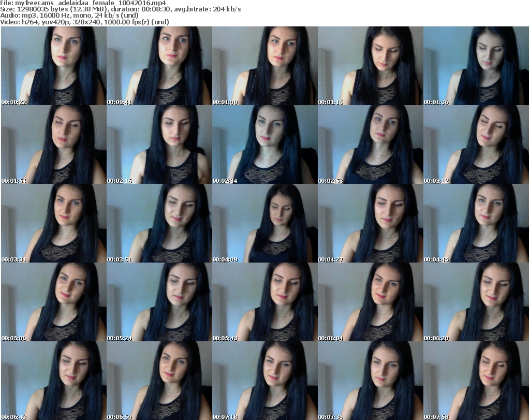The image size is (530, 420).
Task: Open the frame at 00:03:31
Action: pyautogui.click(x=54, y=223)
